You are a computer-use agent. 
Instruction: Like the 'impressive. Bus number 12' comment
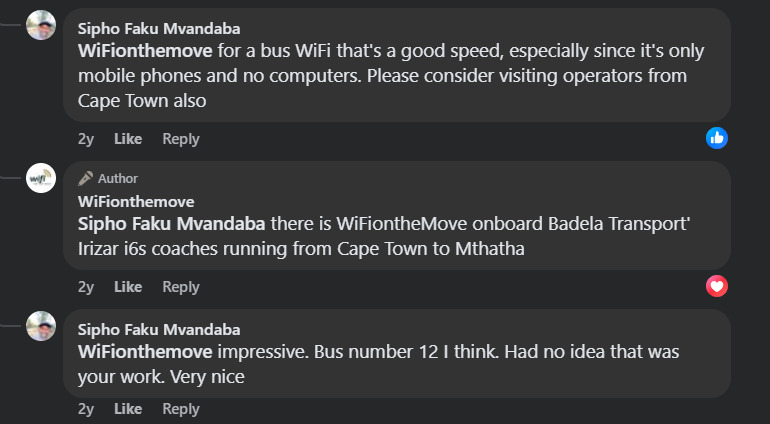pyautogui.click(x=128, y=409)
